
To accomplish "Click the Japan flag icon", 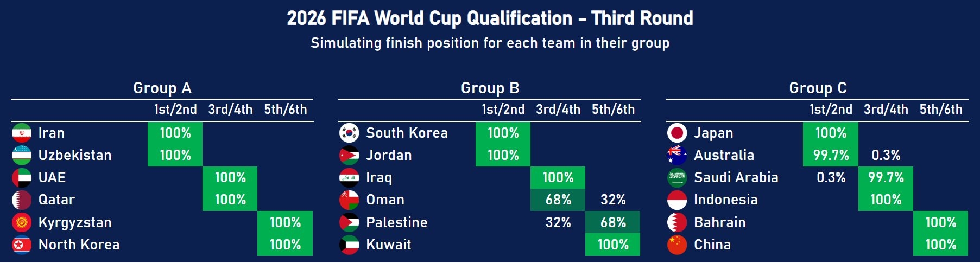I will (x=677, y=133).
